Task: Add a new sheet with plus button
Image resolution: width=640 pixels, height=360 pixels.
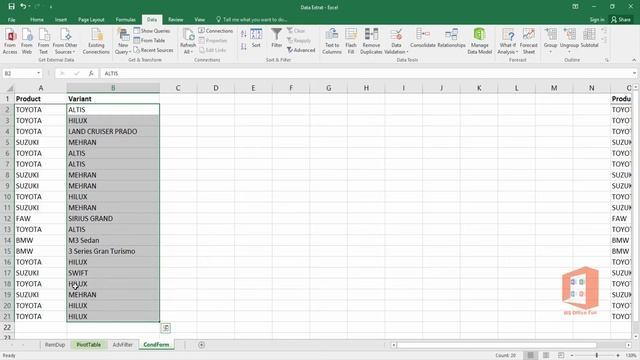Action: [x=201, y=345]
